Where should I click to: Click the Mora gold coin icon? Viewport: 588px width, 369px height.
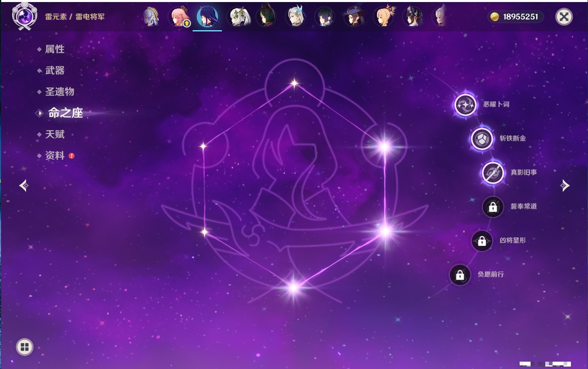point(494,17)
